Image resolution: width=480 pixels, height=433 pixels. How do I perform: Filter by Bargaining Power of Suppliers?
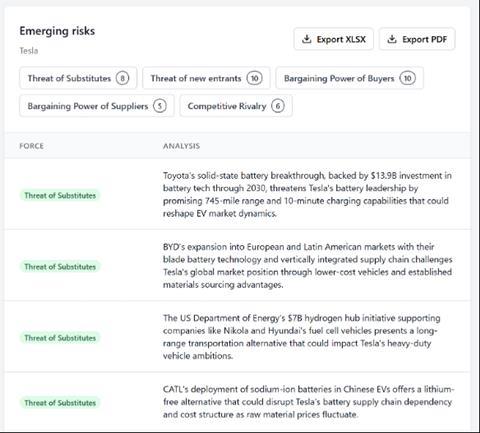pyautogui.click(x=97, y=106)
